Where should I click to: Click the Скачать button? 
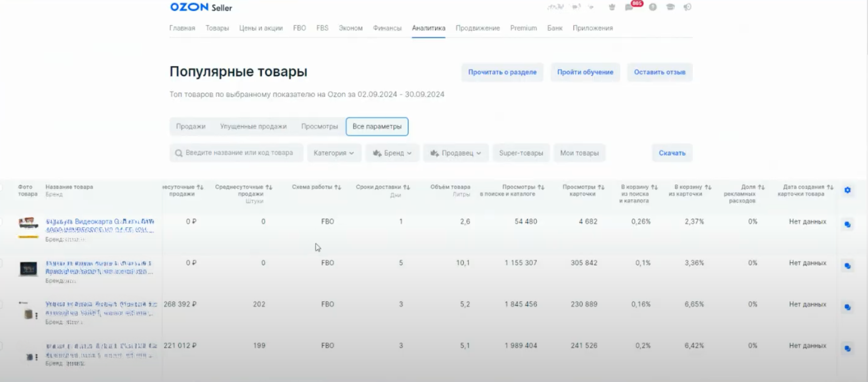(672, 153)
